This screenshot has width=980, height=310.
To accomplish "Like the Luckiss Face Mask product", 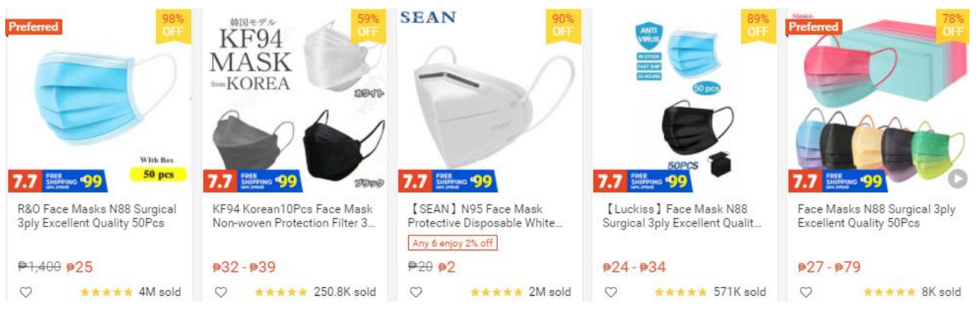I will coord(611,292).
